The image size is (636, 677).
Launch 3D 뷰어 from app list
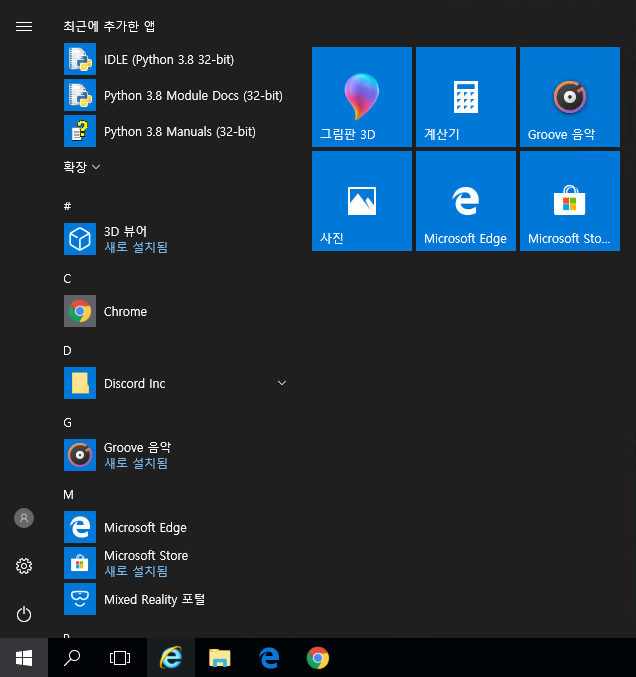pos(177,239)
